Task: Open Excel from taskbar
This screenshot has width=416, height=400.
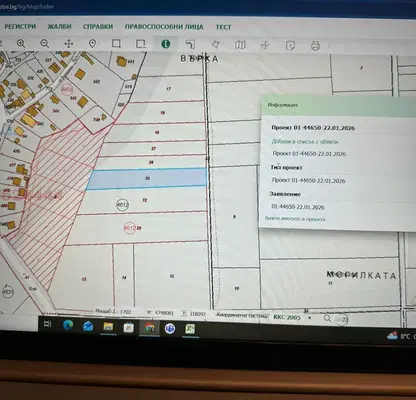Action: pos(191,329)
